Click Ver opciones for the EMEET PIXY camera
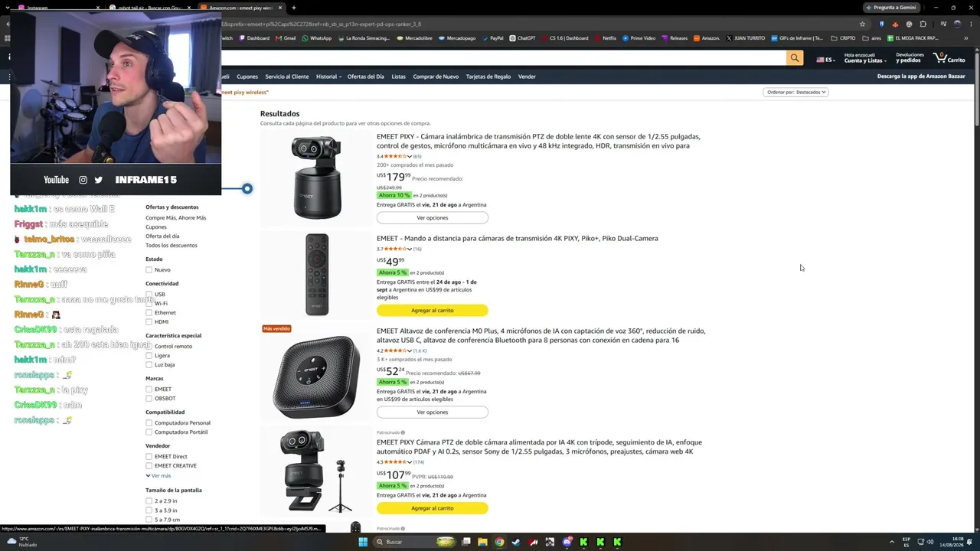980x551 pixels. point(433,218)
